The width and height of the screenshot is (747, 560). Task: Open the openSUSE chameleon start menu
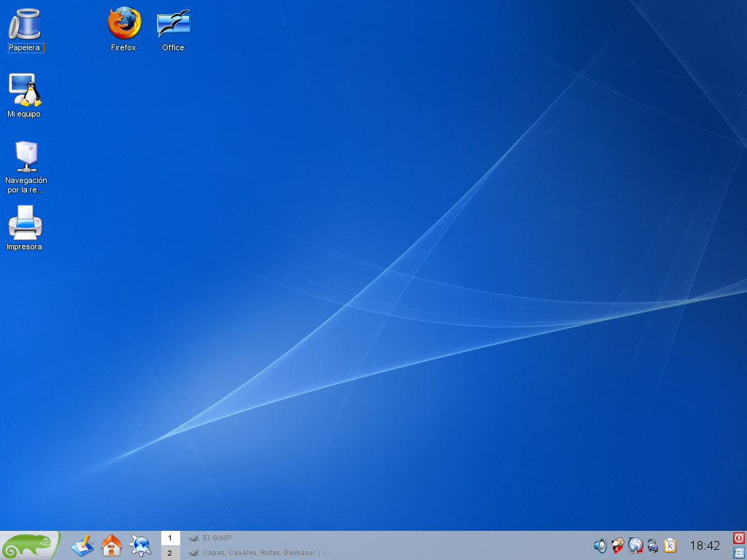30,545
